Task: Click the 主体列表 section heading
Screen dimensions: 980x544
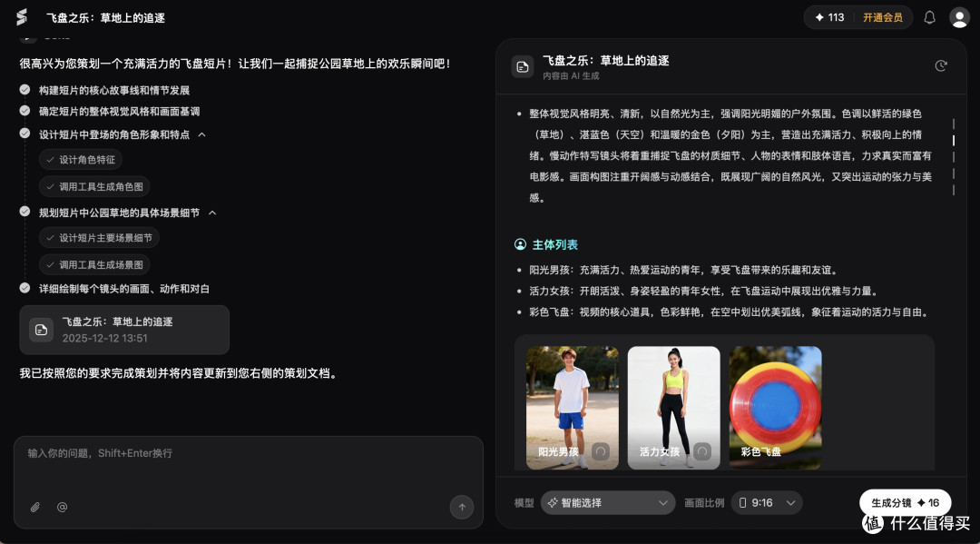Action: (555, 244)
